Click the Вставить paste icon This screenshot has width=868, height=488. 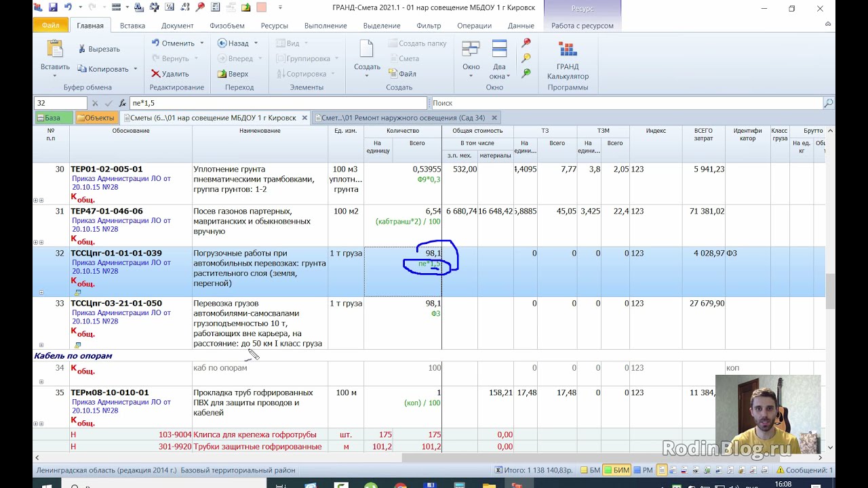[x=55, y=49]
